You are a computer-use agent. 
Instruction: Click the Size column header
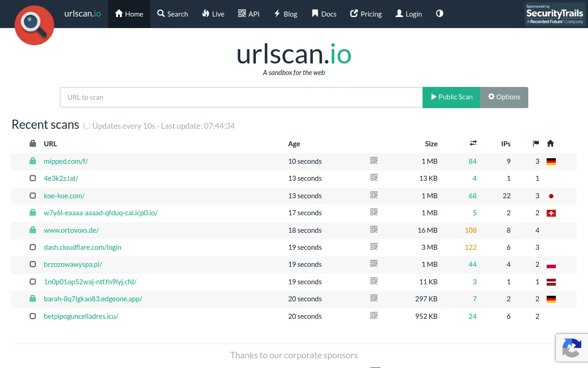pos(431,144)
